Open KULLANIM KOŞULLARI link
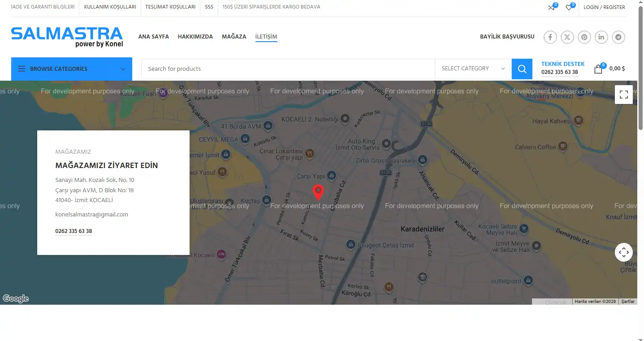Screen dimensions: 644x341 point(110,7)
